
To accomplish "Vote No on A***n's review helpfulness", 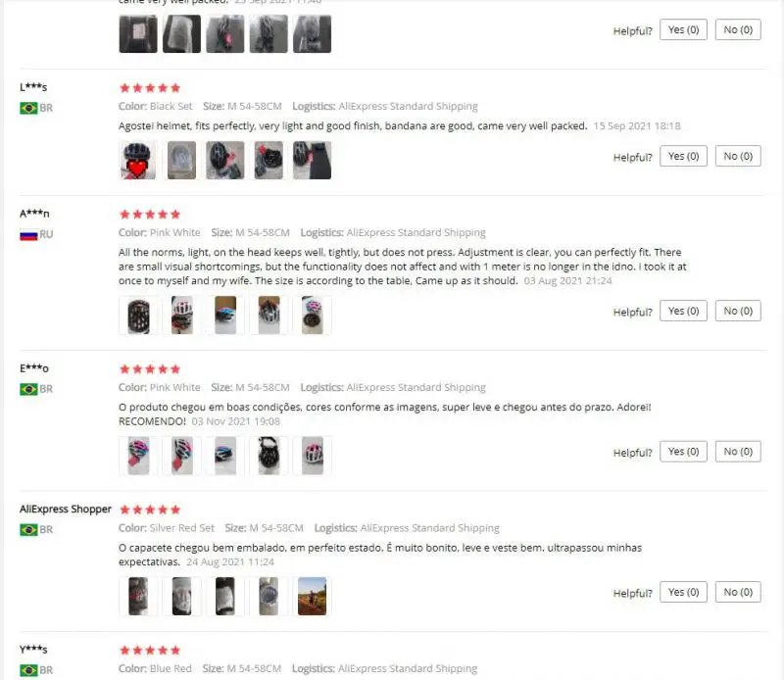I will pos(738,311).
